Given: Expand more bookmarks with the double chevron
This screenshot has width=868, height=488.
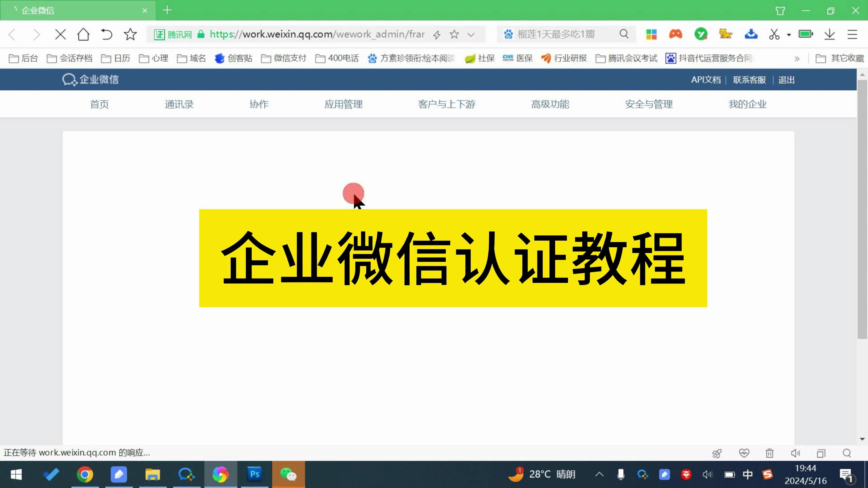Looking at the screenshot, I should pyautogui.click(x=797, y=59).
